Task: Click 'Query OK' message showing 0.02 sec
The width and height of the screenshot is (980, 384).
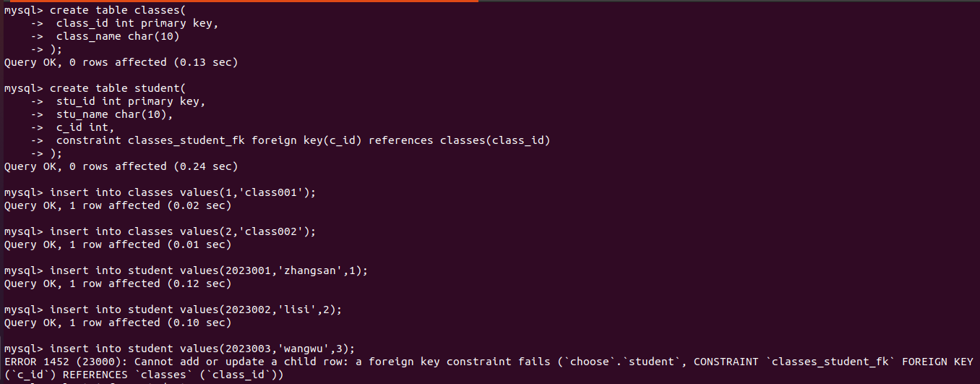Action: tap(118, 205)
